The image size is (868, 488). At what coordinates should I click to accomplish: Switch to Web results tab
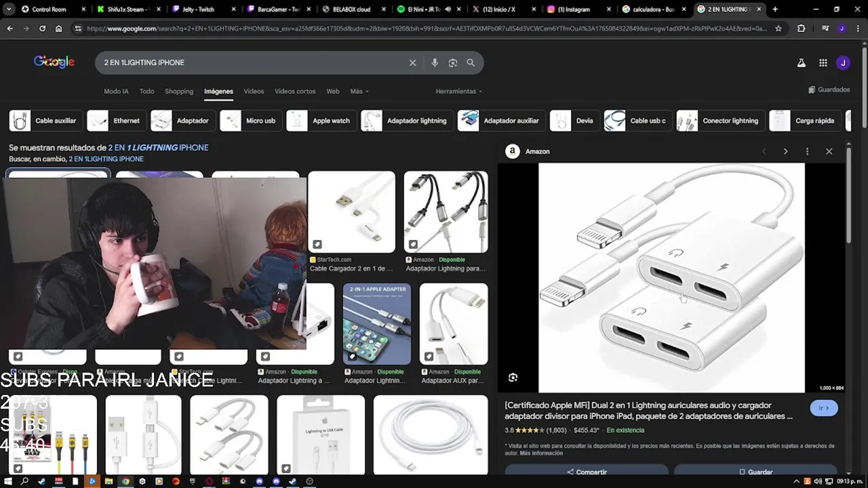pos(333,91)
